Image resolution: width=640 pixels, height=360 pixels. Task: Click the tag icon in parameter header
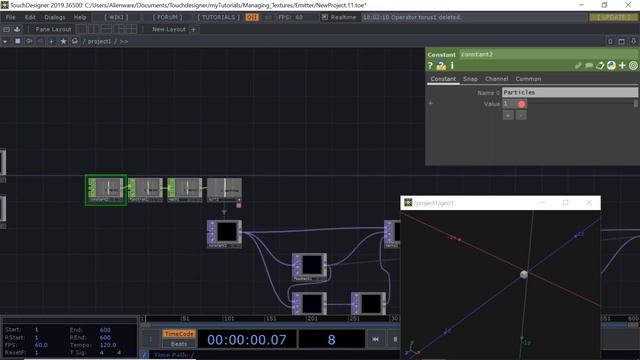600,65
